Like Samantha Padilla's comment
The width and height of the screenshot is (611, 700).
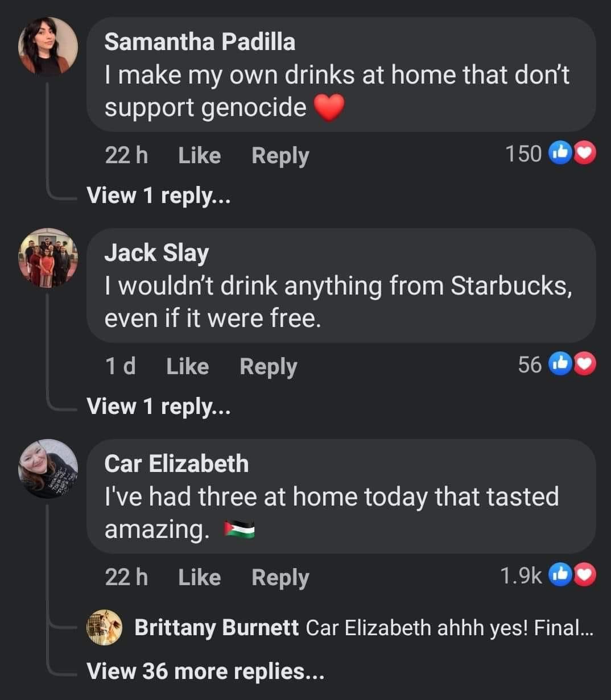click(x=199, y=155)
